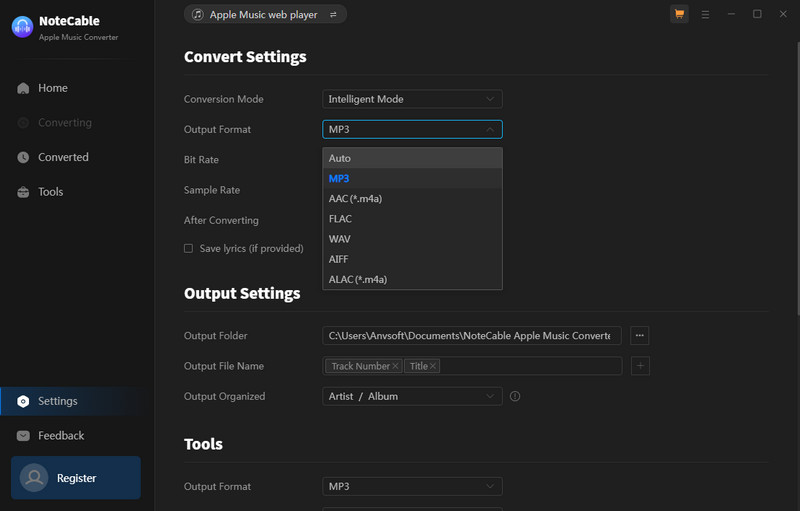Click the Sample Rate label
Screen dimensions: 800x511
pos(212,190)
